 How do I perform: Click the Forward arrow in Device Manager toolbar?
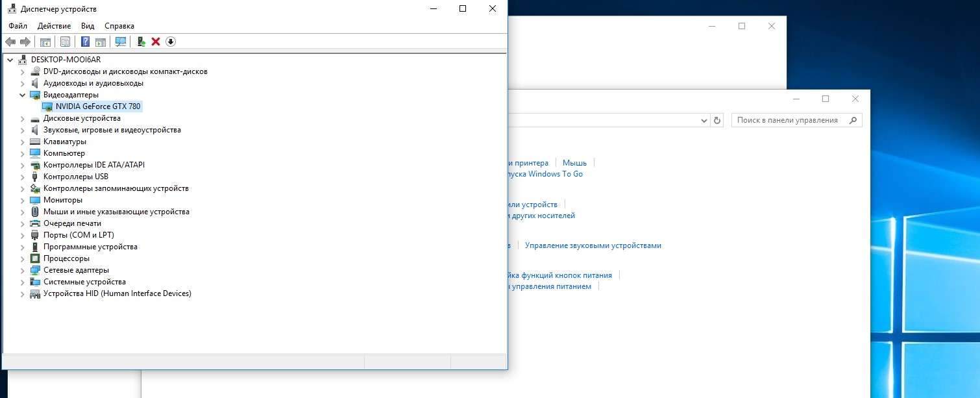click(x=25, y=42)
